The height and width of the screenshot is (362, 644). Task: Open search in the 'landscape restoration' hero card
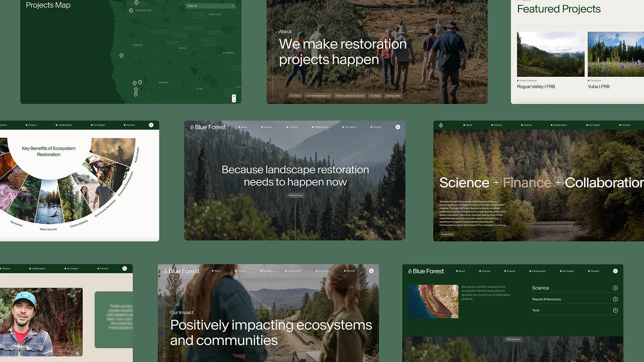(398, 127)
